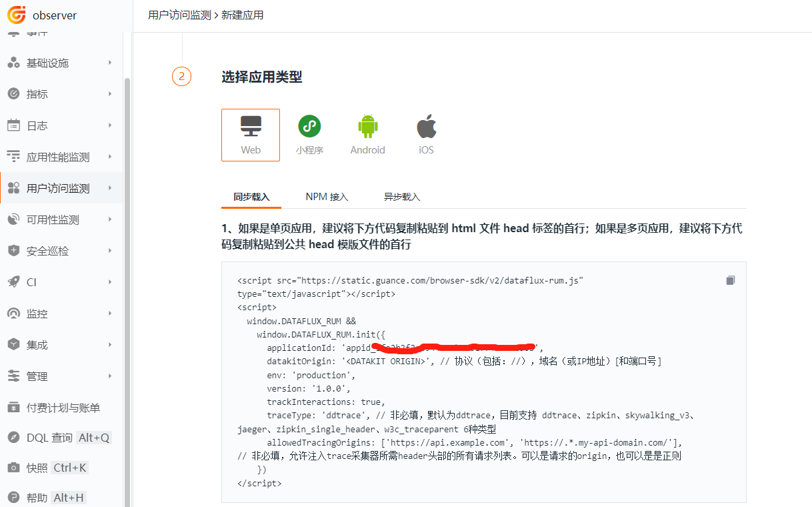Click the observer logo icon
The image size is (812, 507).
(x=16, y=14)
